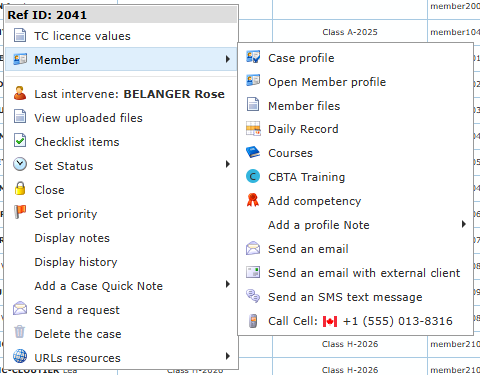The image size is (480, 375).
Task: Click the Canadian flag in Call Cell
Action: tap(330, 322)
